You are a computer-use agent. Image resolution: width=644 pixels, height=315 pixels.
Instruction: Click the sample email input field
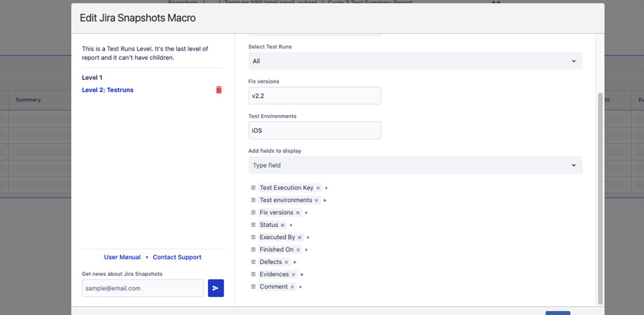(143, 288)
